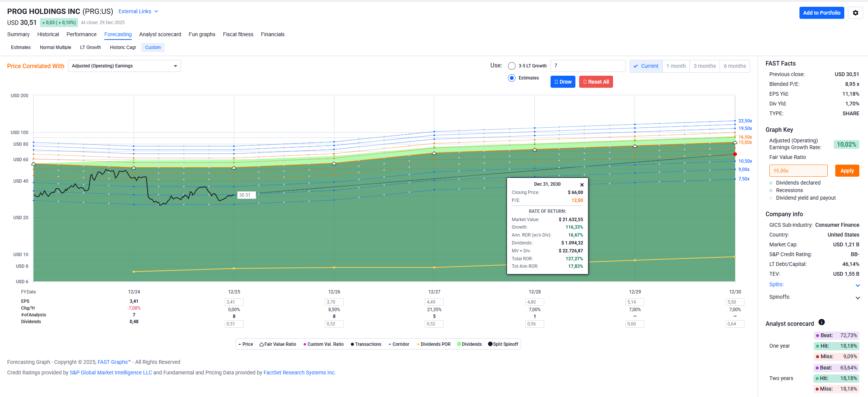The width and height of the screenshot is (868, 397).
Task: Switch to the Fun graphs tab
Action: click(x=202, y=34)
